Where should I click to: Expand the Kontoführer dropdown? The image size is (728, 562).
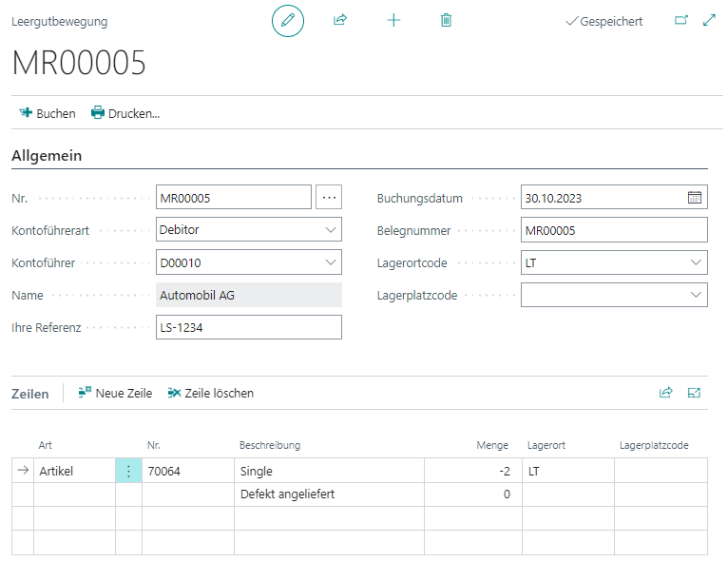point(331,262)
